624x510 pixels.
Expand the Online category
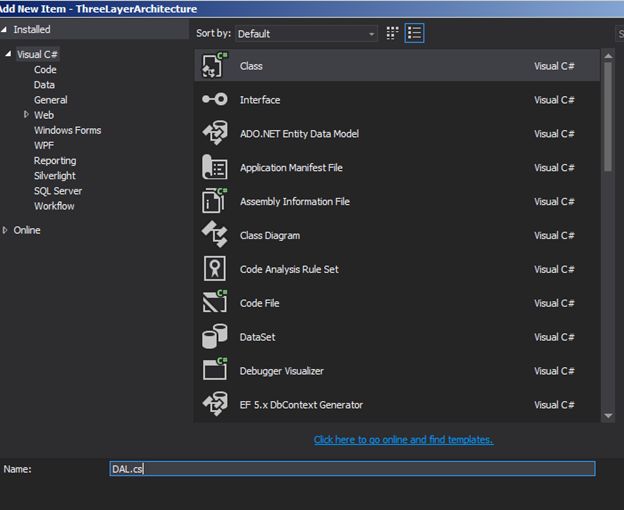coord(6,230)
